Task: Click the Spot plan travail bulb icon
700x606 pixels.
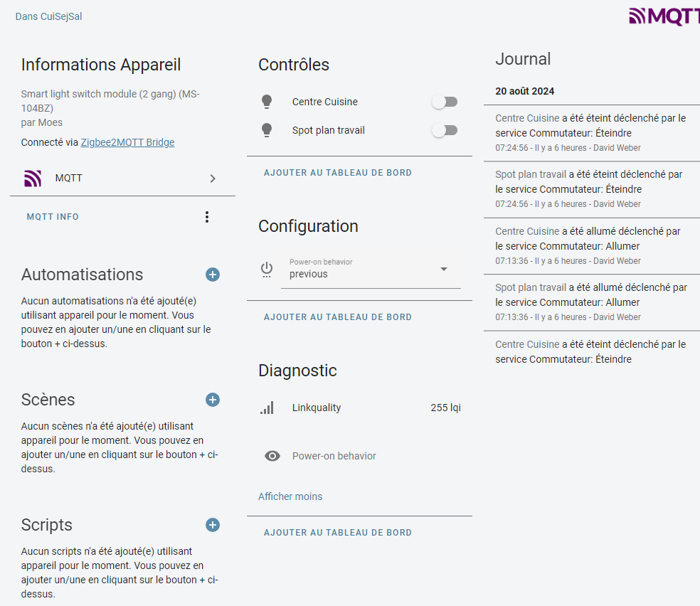Action: tap(267, 130)
